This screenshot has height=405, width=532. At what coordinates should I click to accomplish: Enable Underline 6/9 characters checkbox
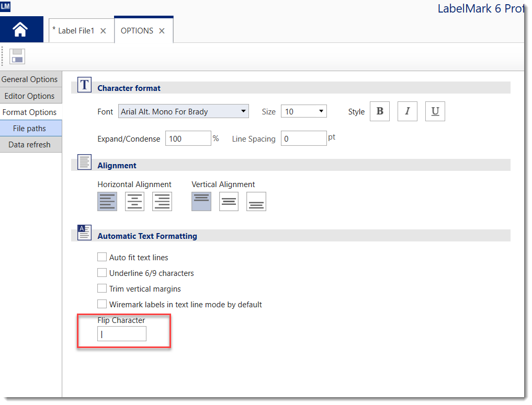pyautogui.click(x=102, y=272)
